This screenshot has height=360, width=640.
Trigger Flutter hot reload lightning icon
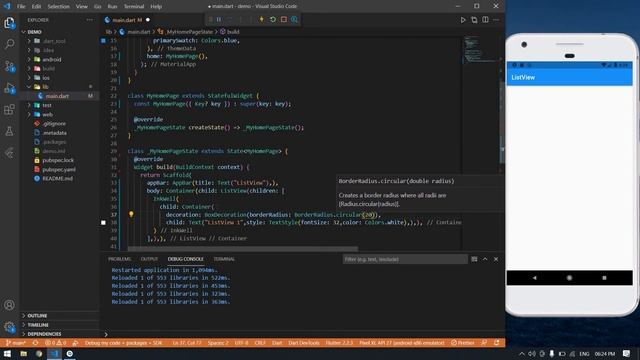click(262, 19)
